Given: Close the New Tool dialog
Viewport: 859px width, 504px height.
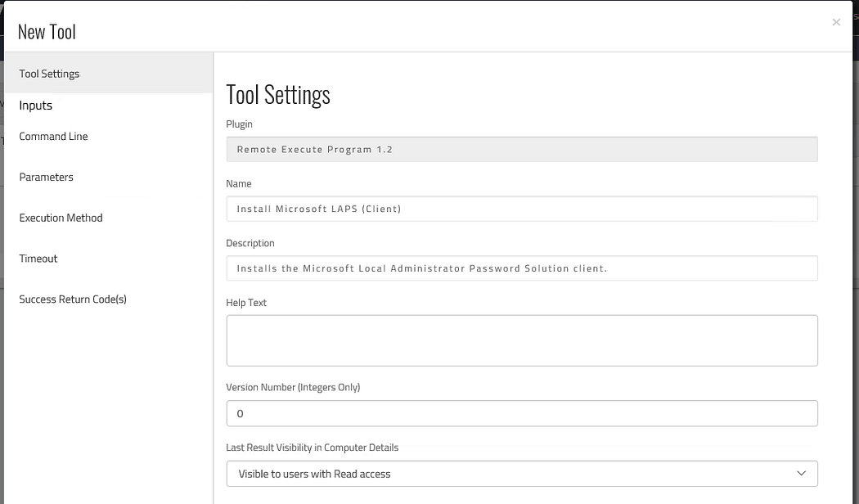Looking at the screenshot, I should pos(836,22).
